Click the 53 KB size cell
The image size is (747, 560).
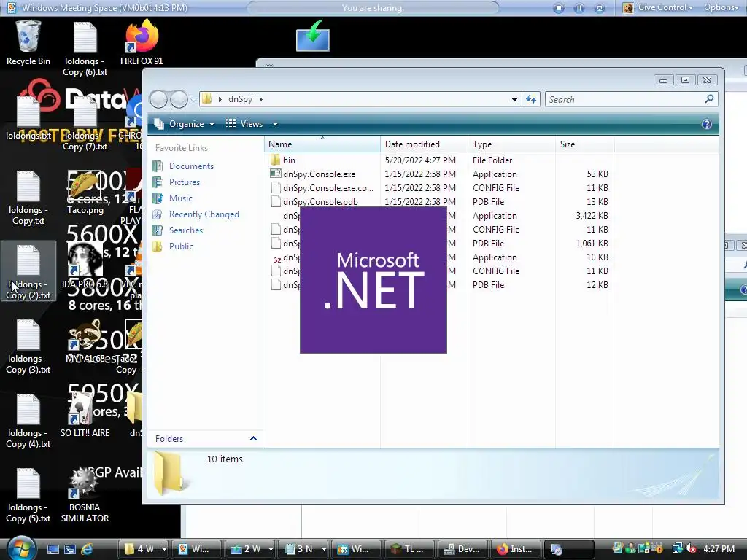pos(597,174)
